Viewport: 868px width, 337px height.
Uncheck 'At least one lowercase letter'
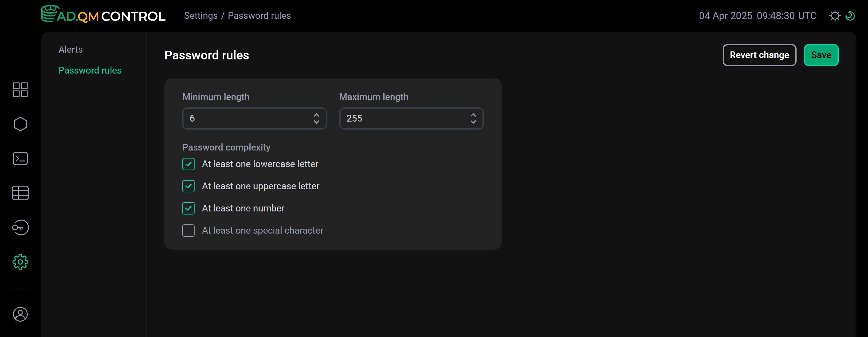[x=188, y=164]
